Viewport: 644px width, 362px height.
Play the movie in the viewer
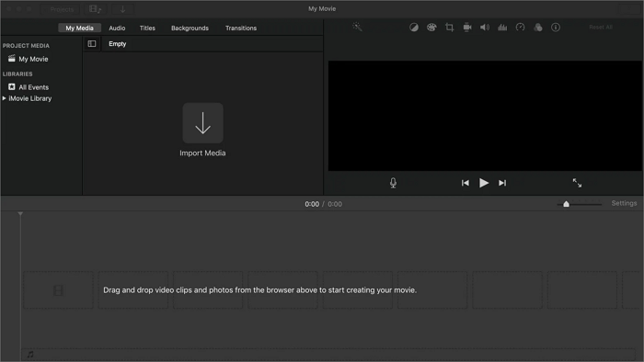click(x=484, y=183)
